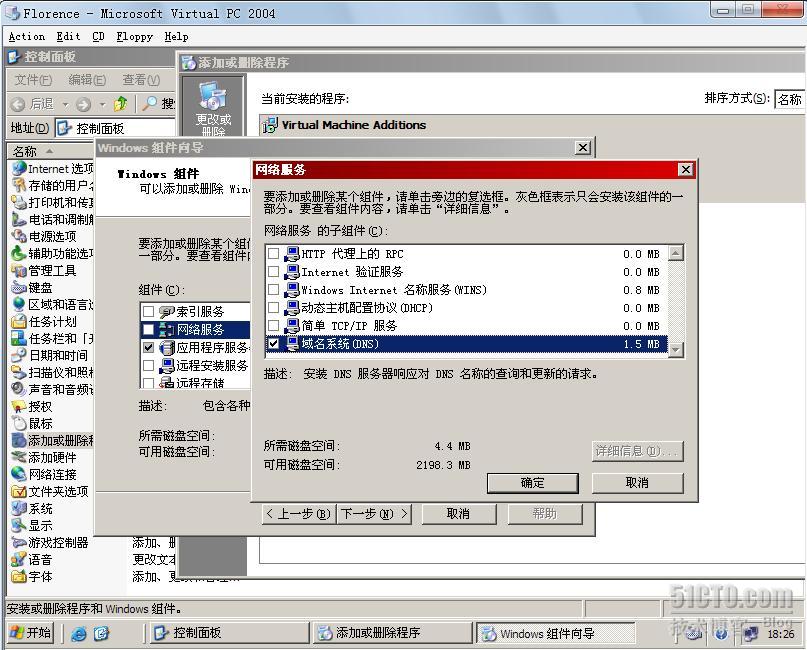The image size is (807, 650).
Task: Open the CD menu
Action: coord(98,37)
